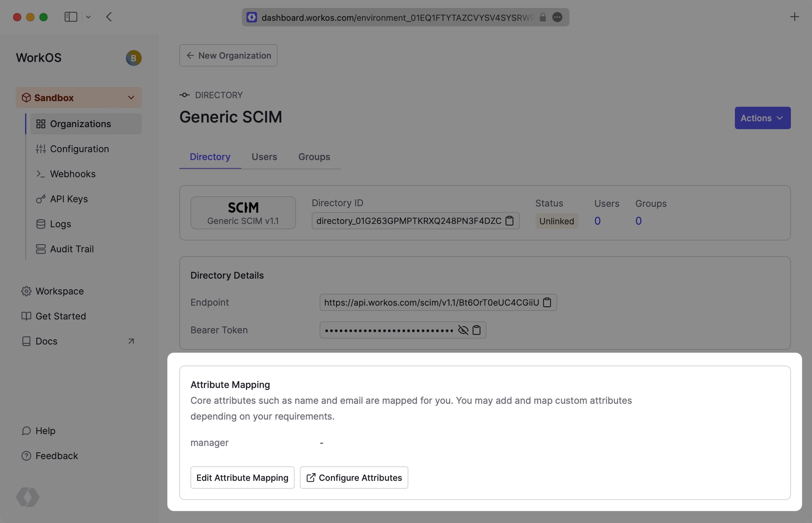This screenshot has height=523, width=812.
Task: Click the browser address bar URL
Action: click(x=398, y=17)
